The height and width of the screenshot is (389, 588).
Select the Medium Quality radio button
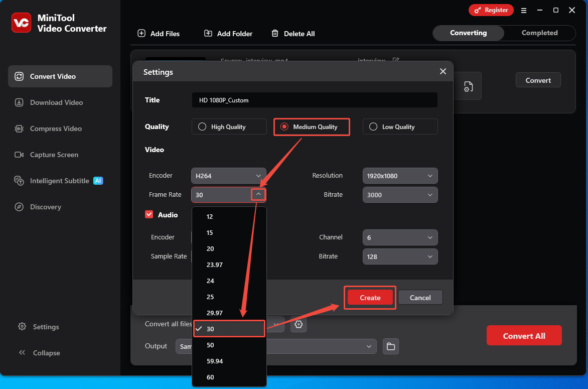pyautogui.click(x=283, y=126)
